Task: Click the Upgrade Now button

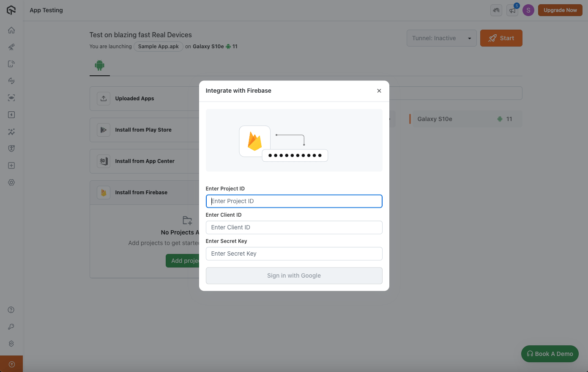Action: [560, 10]
